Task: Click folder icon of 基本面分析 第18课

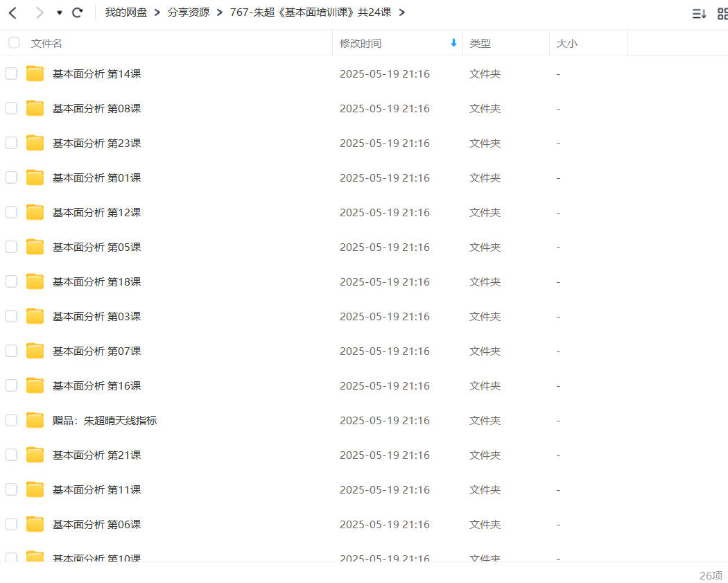Action: tap(35, 281)
